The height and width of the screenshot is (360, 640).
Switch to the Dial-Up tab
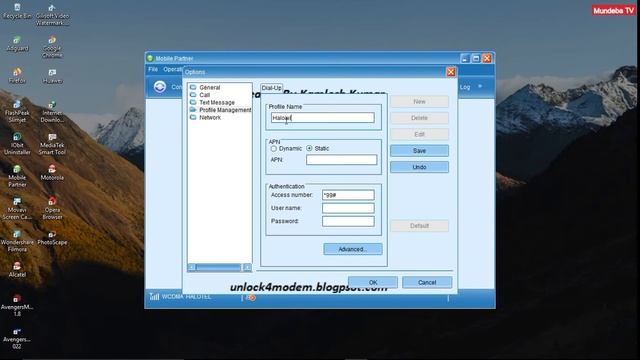click(271, 88)
